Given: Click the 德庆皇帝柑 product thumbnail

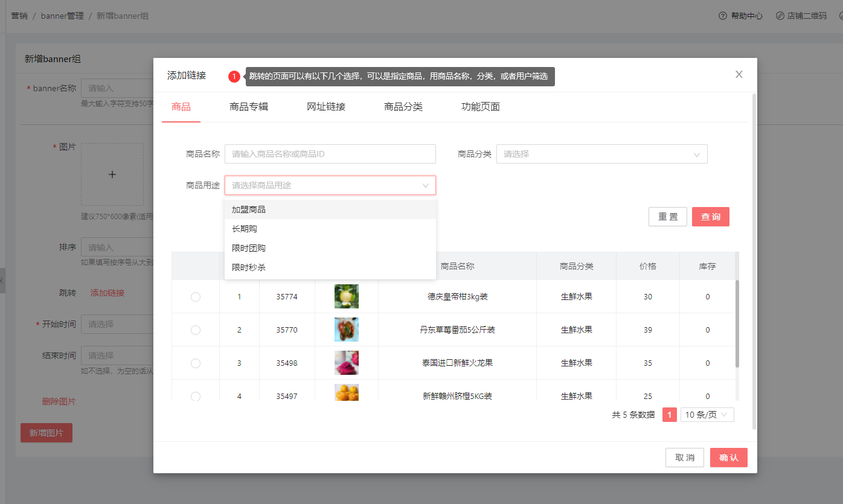Looking at the screenshot, I should [347, 296].
